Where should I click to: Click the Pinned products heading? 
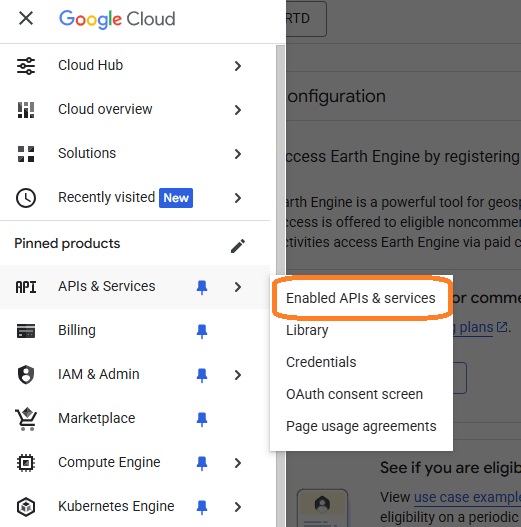point(67,243)
